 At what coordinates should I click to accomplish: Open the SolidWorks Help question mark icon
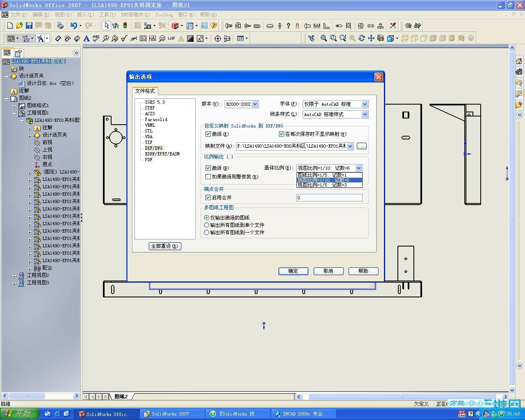213,25
